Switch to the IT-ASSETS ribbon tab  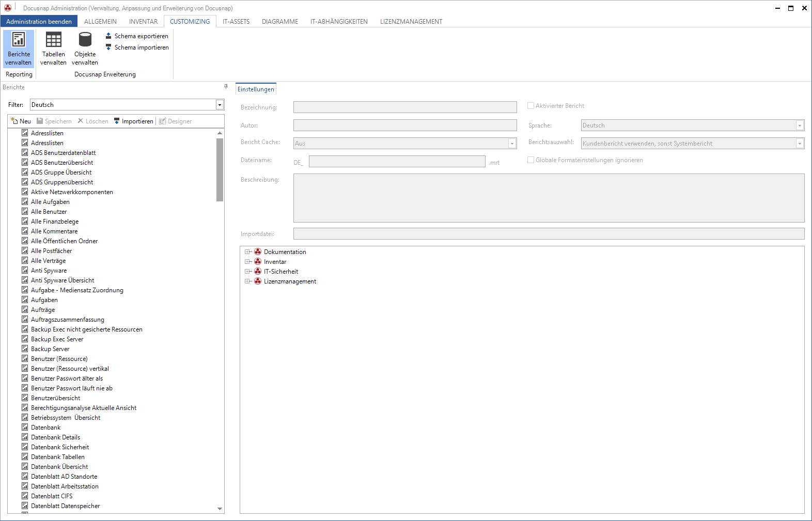pos(236,22)
